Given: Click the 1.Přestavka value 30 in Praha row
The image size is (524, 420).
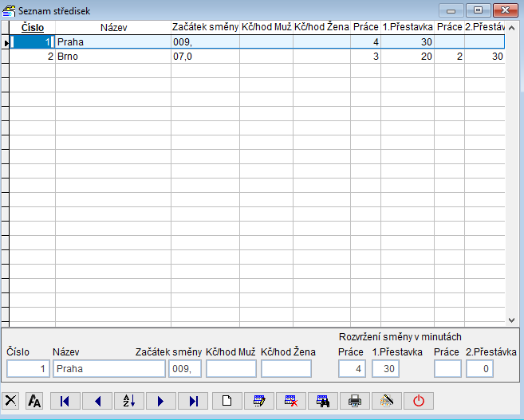Looking at the screenshot, I should [408, 42].
